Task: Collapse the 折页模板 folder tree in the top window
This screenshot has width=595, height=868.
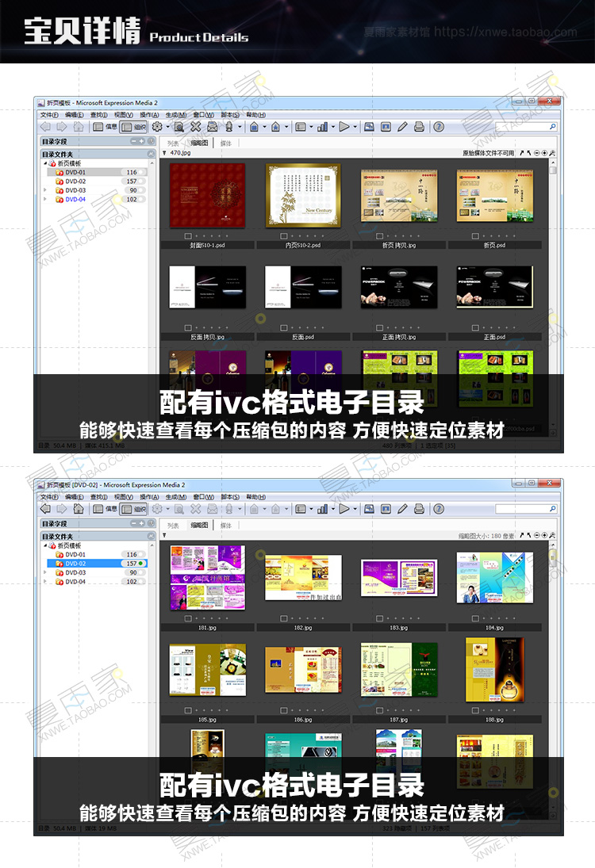Action: point(45,163)
